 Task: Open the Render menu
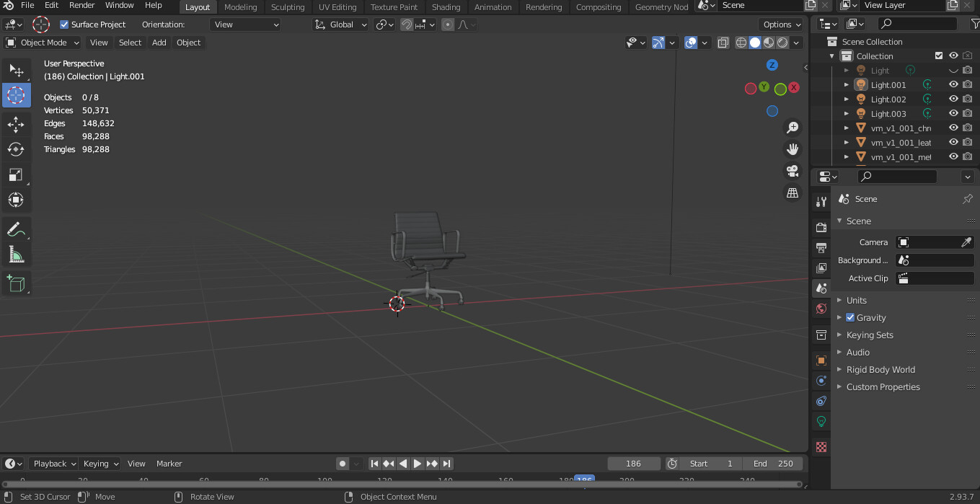coord(81,6)
